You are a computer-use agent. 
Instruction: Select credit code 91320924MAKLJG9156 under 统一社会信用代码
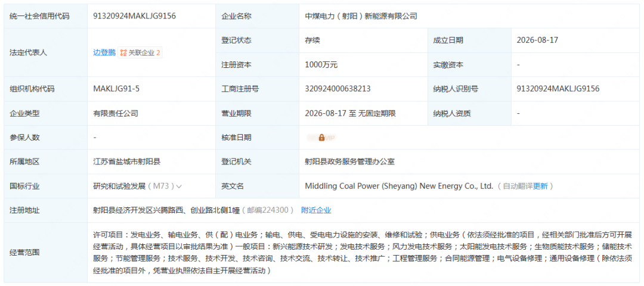(135, 16)
